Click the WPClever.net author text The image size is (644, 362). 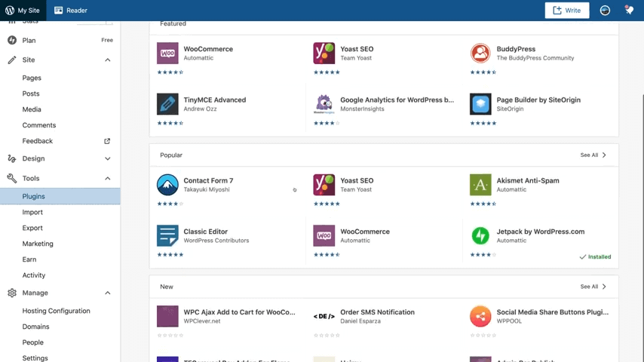pyautogui.click(x=202, y=321)
